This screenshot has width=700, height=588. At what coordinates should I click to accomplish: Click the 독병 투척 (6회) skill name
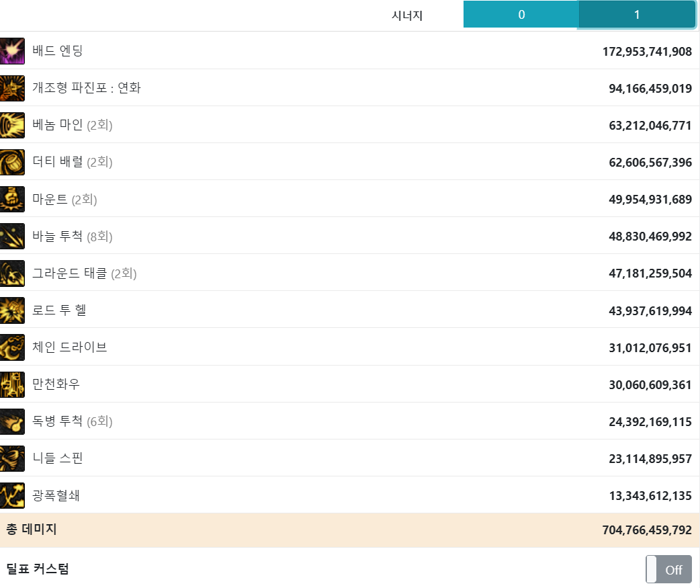coord(73,421)
